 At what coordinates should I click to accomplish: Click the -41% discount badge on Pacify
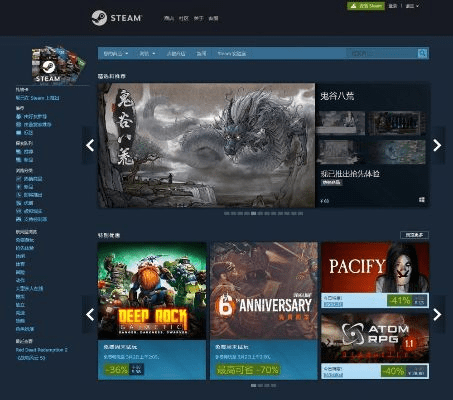pos(400,300)
